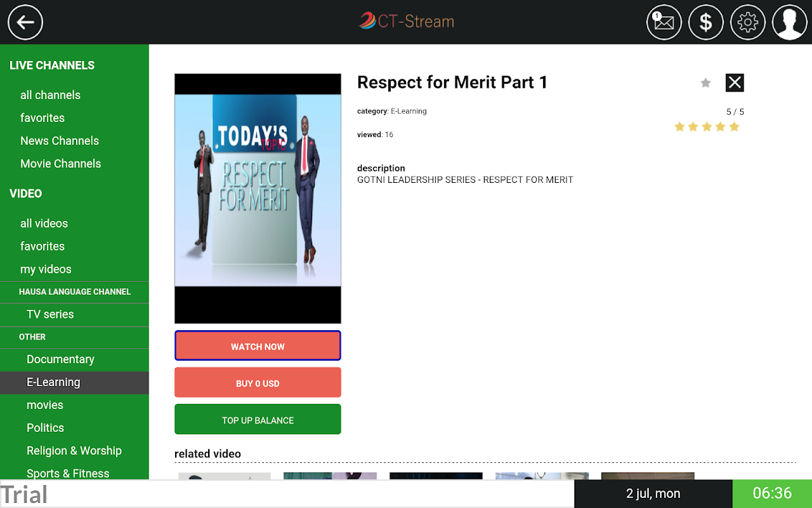Click the Watch Now button
The height and width of the screenshot is (508, 812).
point(258,346)
